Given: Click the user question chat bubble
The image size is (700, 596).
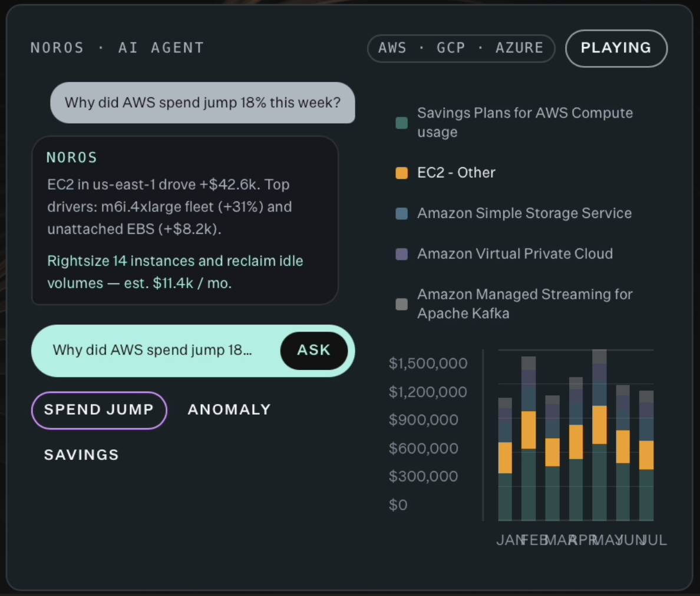Looking at the screenshot, I should 203,102.
